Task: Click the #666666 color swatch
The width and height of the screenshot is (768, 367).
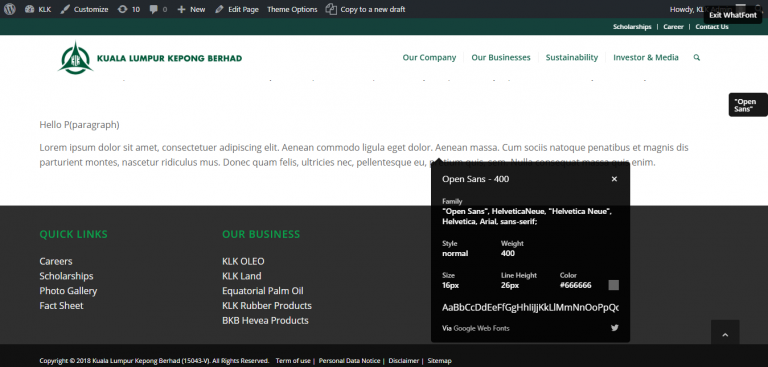Action: tap(613, 285)
